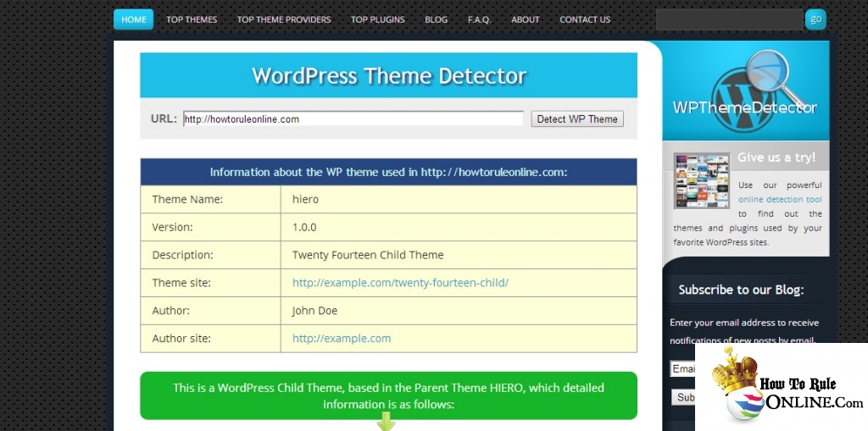Viewport: 868px width, 431px height.
Task: Click the 'WordPress Theme Detector' heading
Action: [388, 76]
